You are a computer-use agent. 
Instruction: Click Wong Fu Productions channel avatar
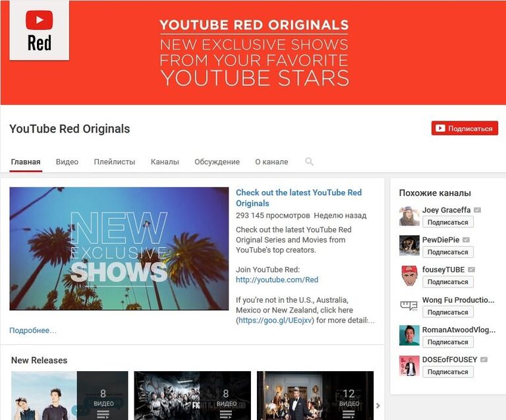point(409,305)
